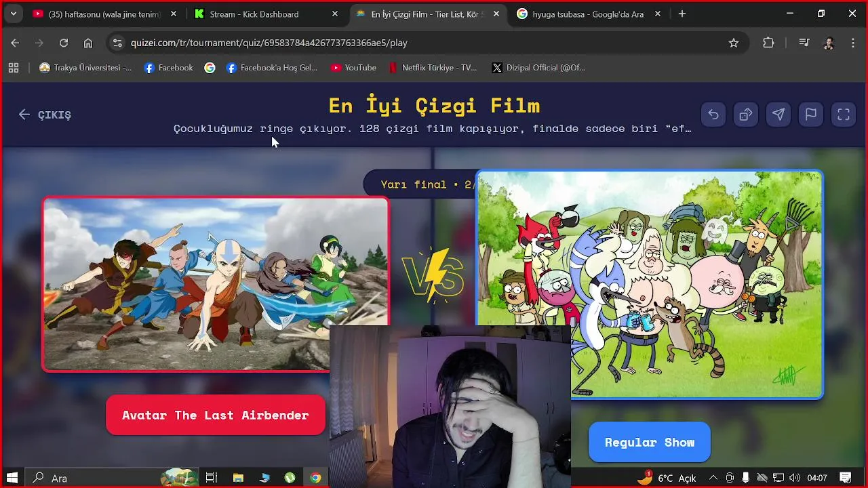Viewport: 868px width, 488px height.
Task: Open the browser home page
Action: click(88, 43)
